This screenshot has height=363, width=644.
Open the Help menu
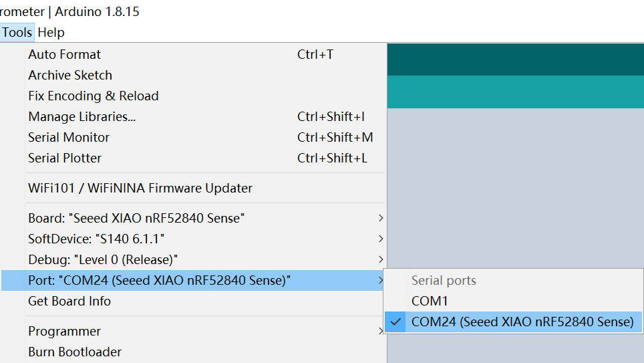[51, 33]
